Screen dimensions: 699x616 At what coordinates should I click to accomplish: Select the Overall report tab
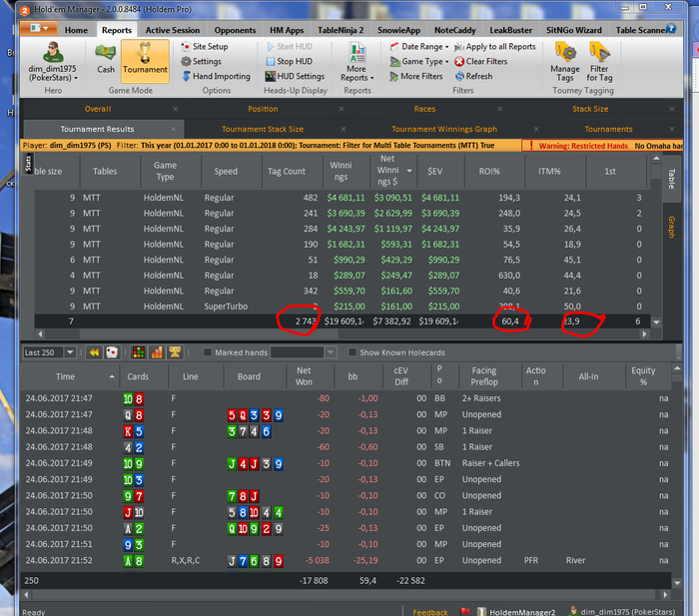[x=98, y=109]
